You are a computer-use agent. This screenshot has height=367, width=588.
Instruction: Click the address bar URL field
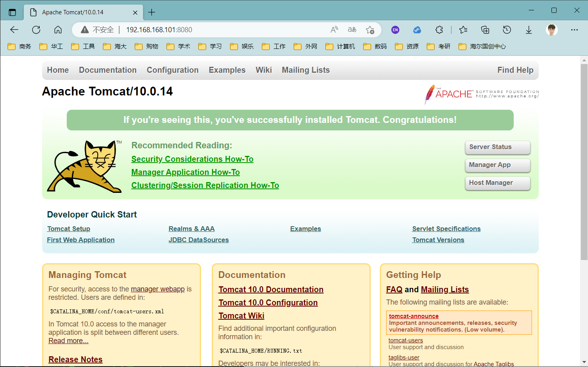click(226, 30)
